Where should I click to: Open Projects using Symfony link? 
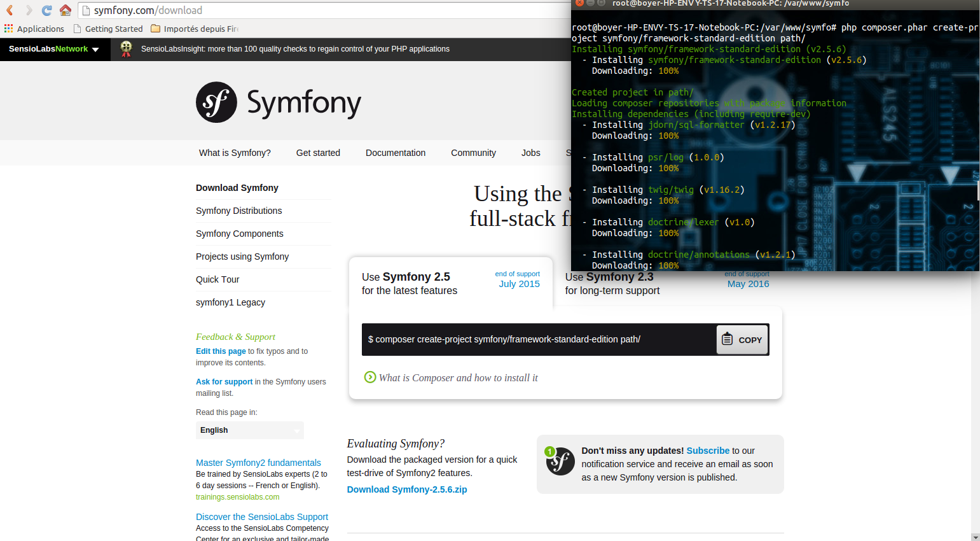[x=242, y=256]
